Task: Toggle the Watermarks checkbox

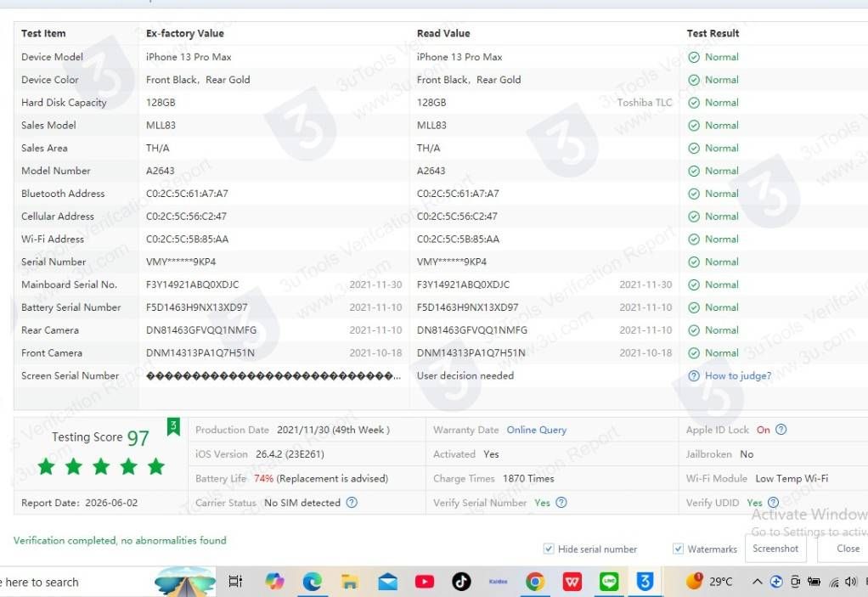Action: click(678, 549)
